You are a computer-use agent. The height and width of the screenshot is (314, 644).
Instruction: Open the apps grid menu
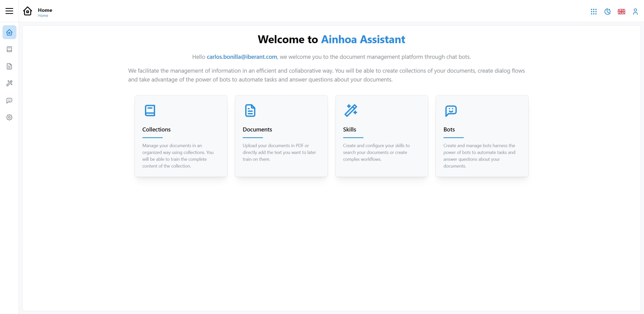tap(594, 12)
